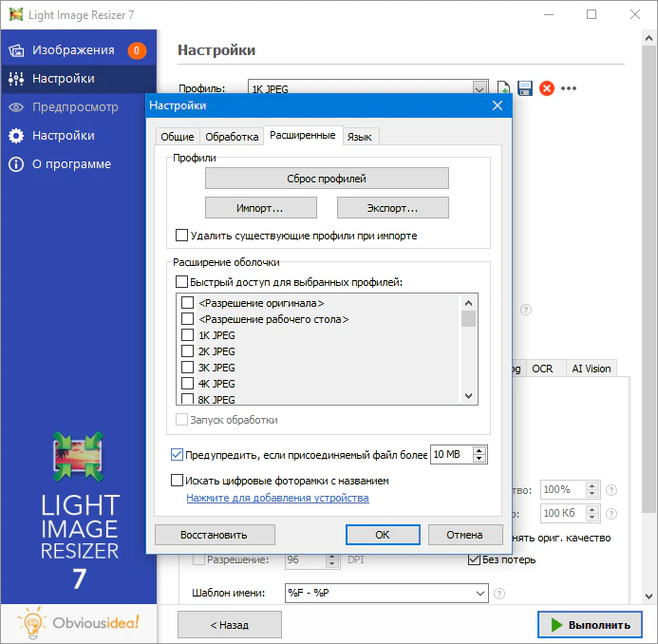Click the Экспорт... button

[393, 208]
